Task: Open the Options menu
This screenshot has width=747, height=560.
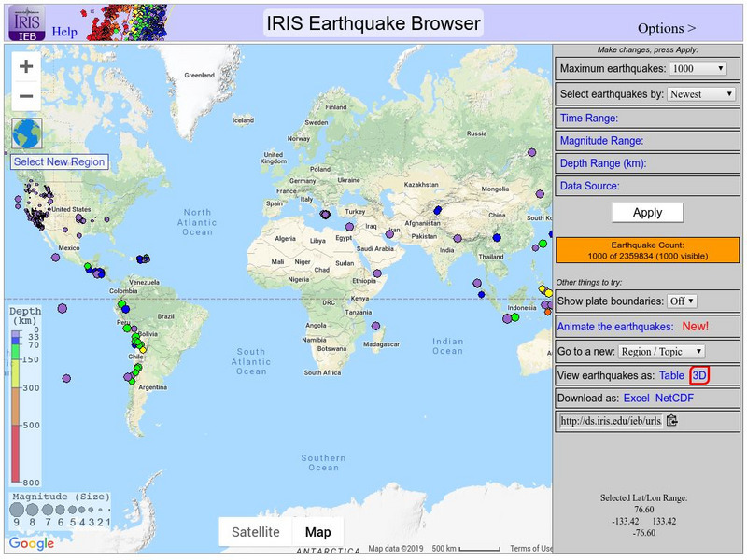Action: pos(666,29)
